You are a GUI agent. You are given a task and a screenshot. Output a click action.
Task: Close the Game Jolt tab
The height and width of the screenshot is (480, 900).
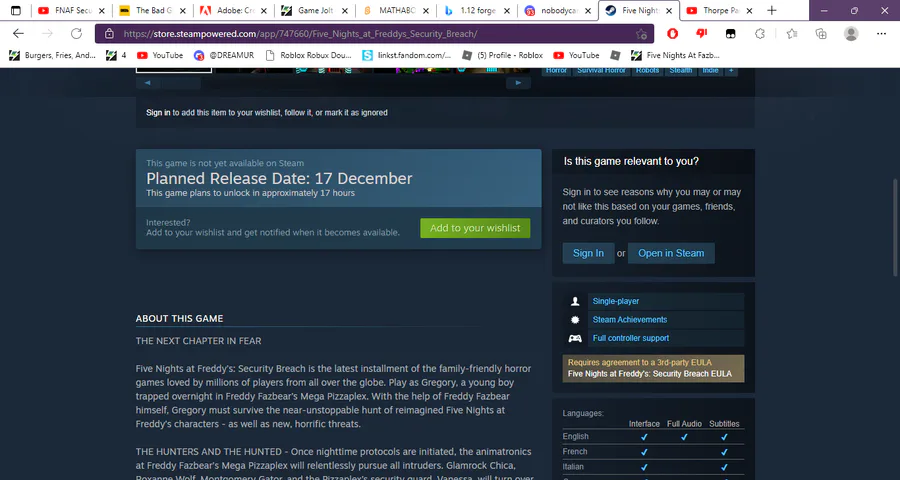[x=345, y=11]
